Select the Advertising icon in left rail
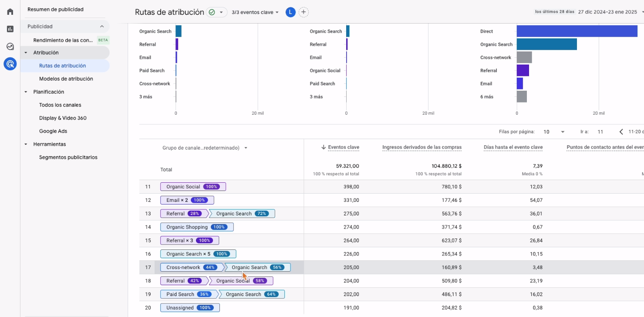 [10, 64]
